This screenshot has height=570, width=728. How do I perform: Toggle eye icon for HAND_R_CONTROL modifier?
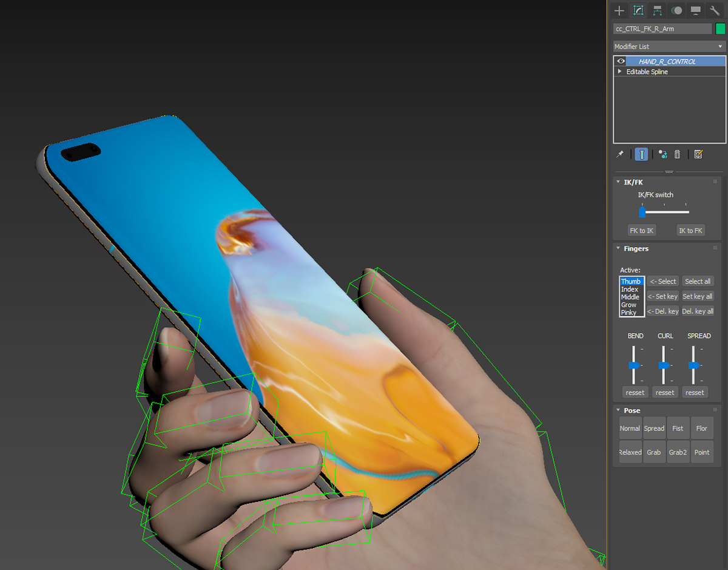point(621,61)
